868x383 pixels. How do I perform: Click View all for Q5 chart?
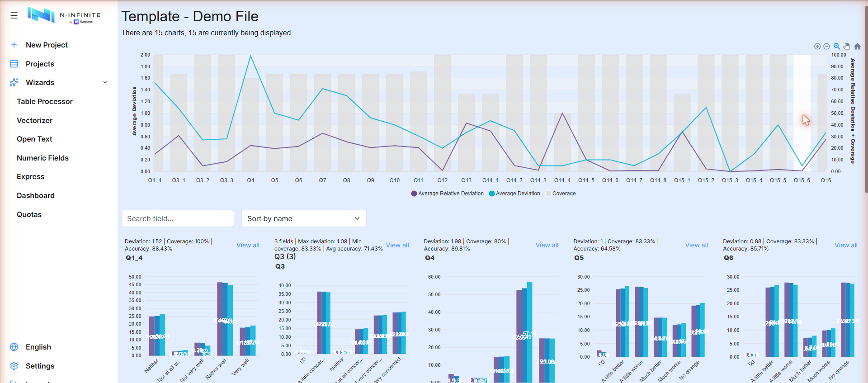click(697, 245)
